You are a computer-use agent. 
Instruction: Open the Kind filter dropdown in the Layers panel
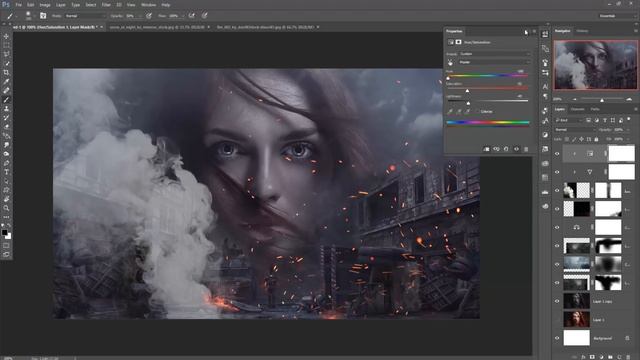pos(568,120)
